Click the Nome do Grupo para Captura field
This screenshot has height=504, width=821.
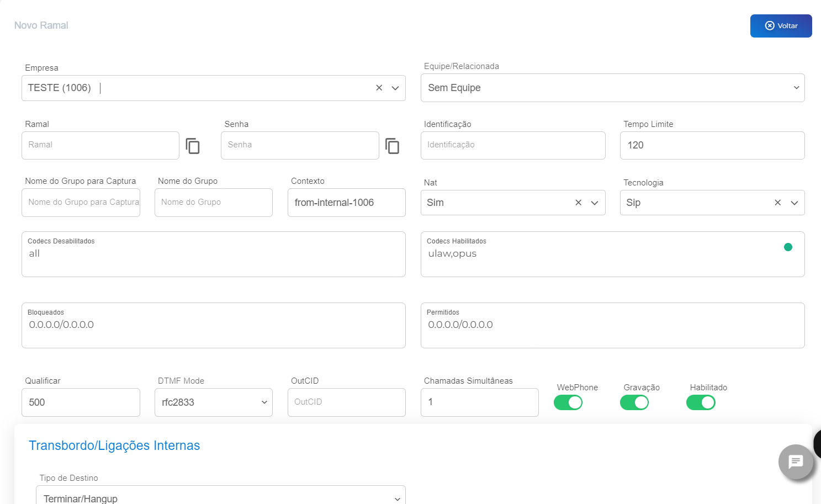[x=81, y=203]
